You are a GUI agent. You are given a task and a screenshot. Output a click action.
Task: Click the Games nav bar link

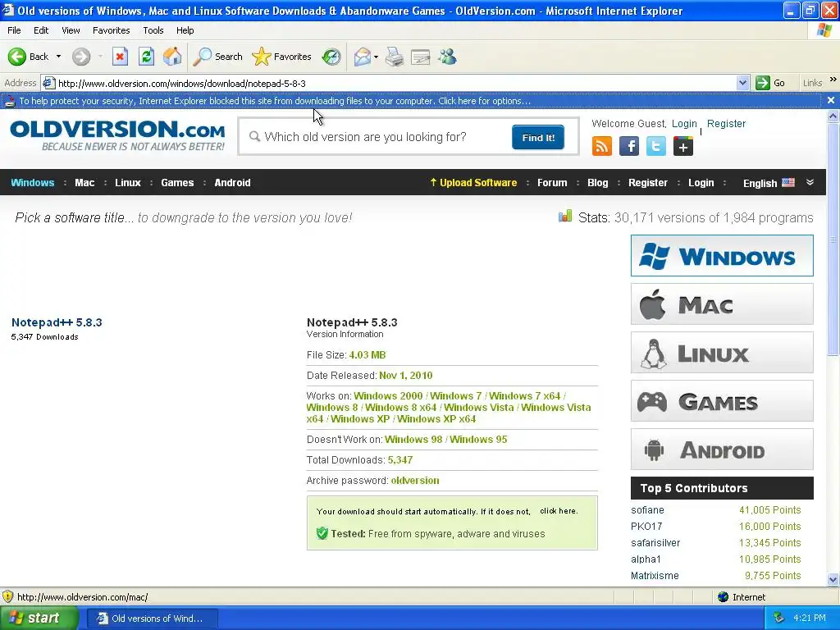point(177,183)
